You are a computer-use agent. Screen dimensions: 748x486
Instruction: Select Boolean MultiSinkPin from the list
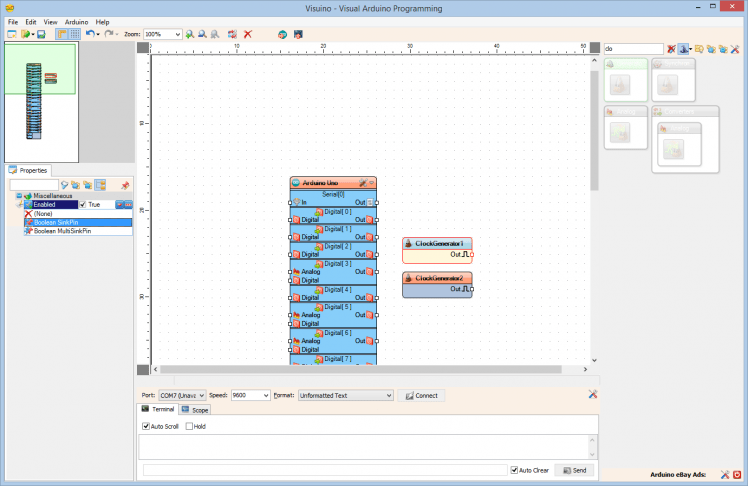click(62, 230)
